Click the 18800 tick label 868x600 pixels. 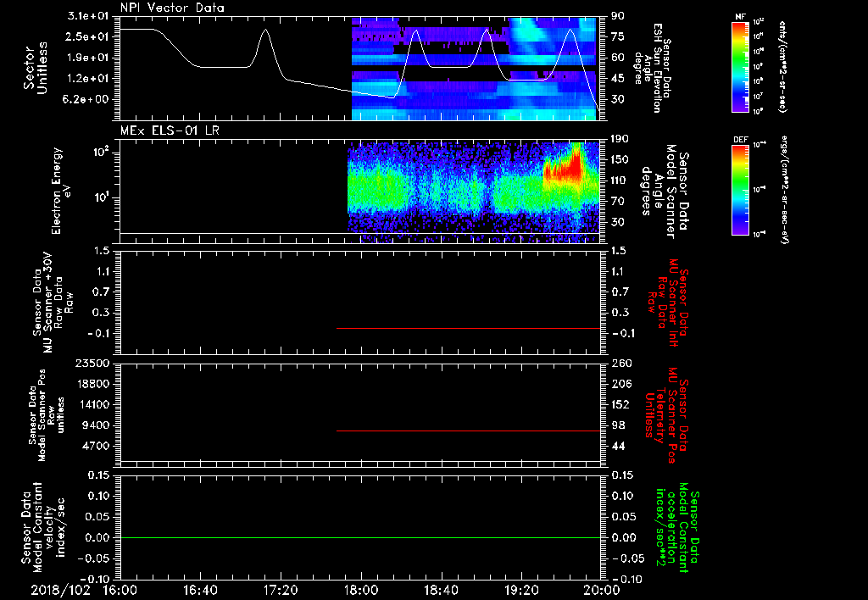92,384
